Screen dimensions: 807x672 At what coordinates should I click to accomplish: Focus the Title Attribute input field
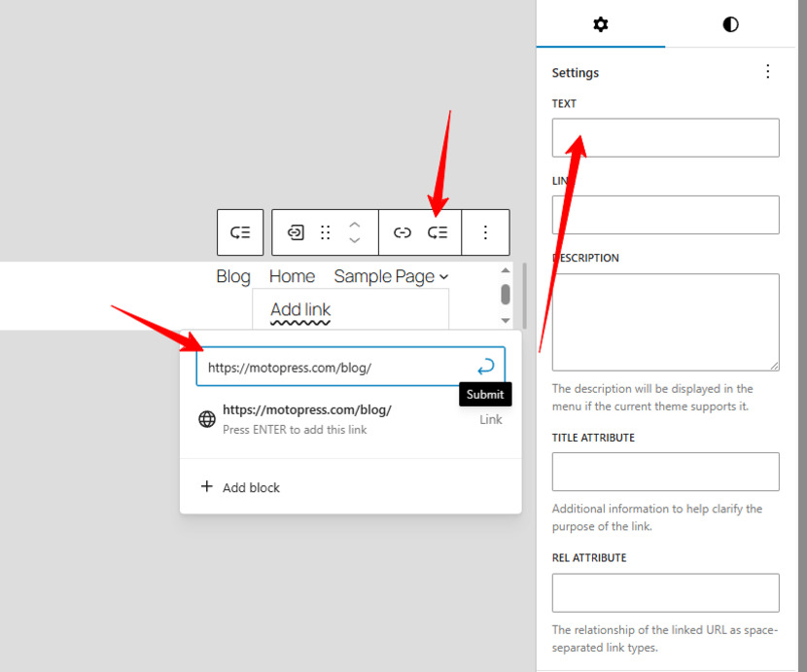(665, 472)
